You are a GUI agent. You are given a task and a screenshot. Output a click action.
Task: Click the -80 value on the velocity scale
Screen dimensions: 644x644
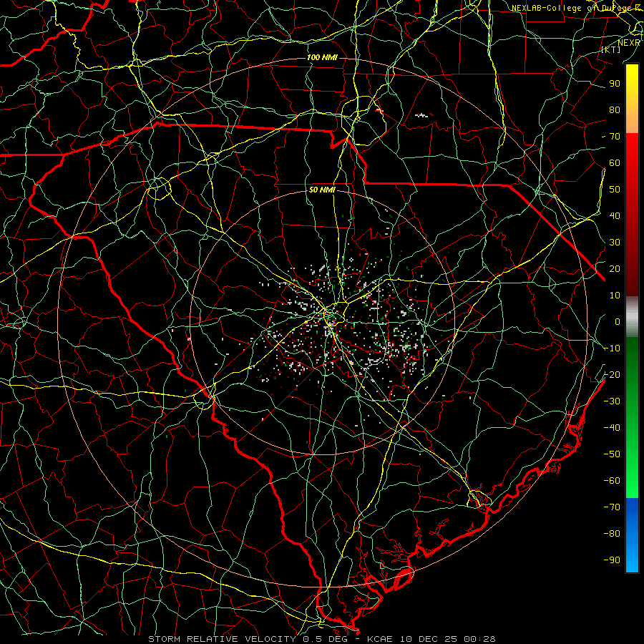point(612,534)
